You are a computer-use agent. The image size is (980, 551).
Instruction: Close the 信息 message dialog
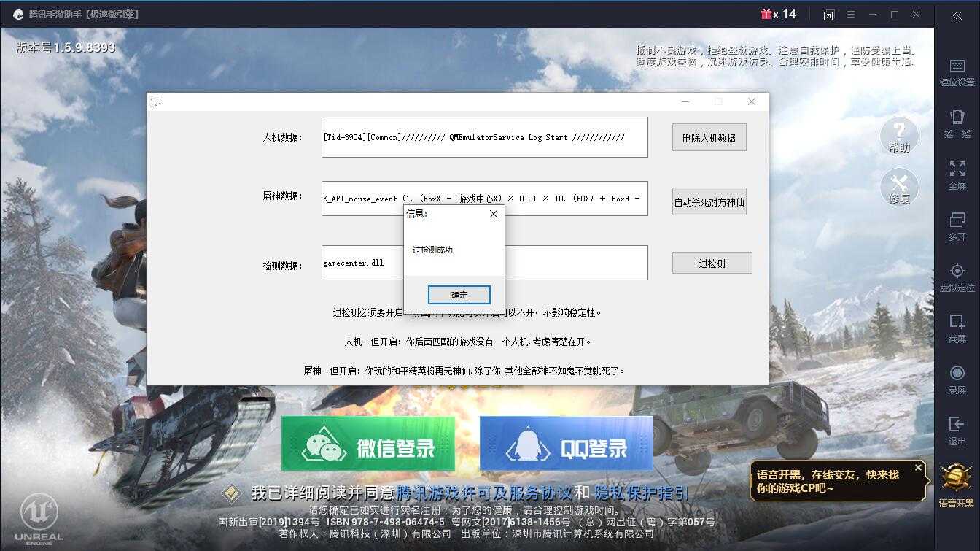tap(494, 214)
